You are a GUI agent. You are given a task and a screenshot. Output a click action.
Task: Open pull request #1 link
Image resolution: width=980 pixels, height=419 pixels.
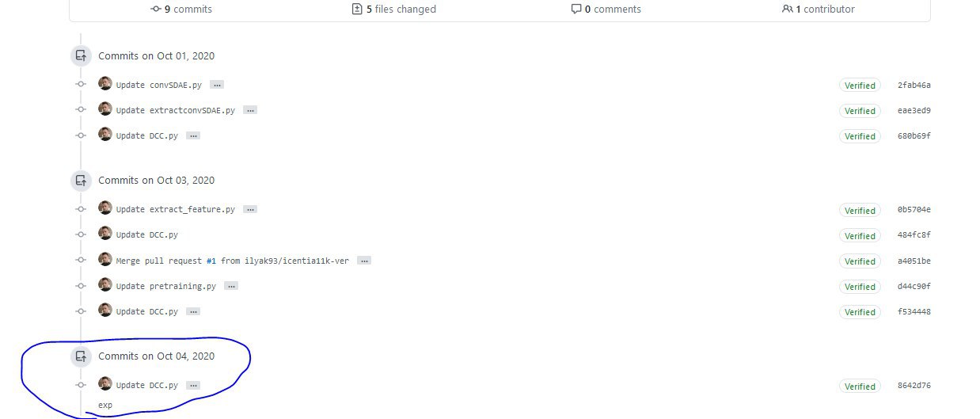[211, 261]
